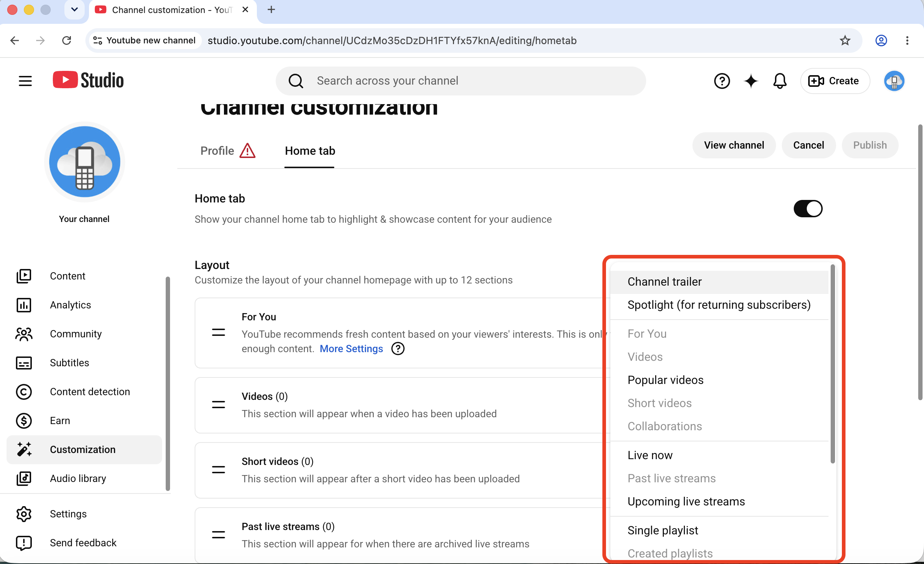This screenshot has height=564, width=924.
Task: Close the Channel customization browser tab
Action: (245, 10)
